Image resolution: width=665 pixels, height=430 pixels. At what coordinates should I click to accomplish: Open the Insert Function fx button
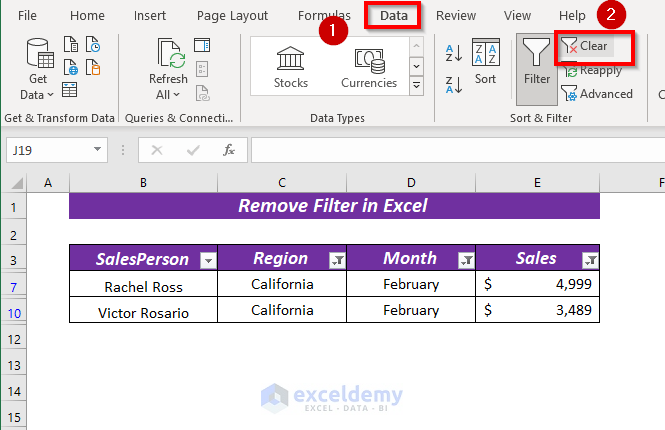(x=229, y=150)
